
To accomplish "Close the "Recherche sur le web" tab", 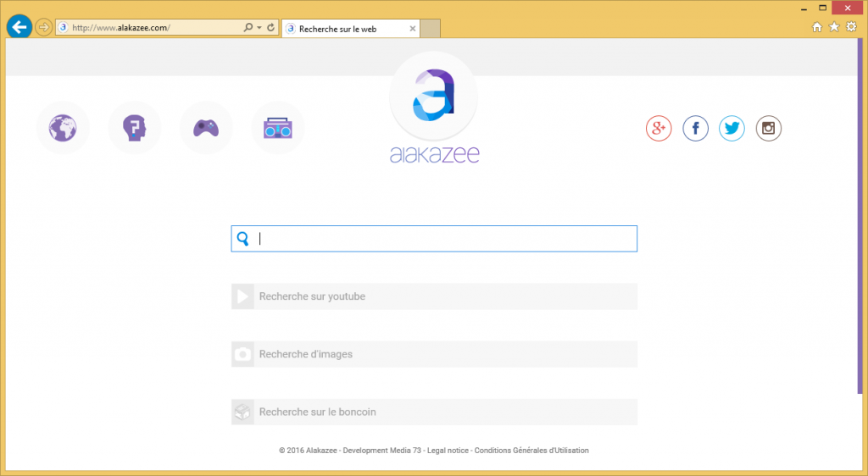I will (x=413, y=28).
